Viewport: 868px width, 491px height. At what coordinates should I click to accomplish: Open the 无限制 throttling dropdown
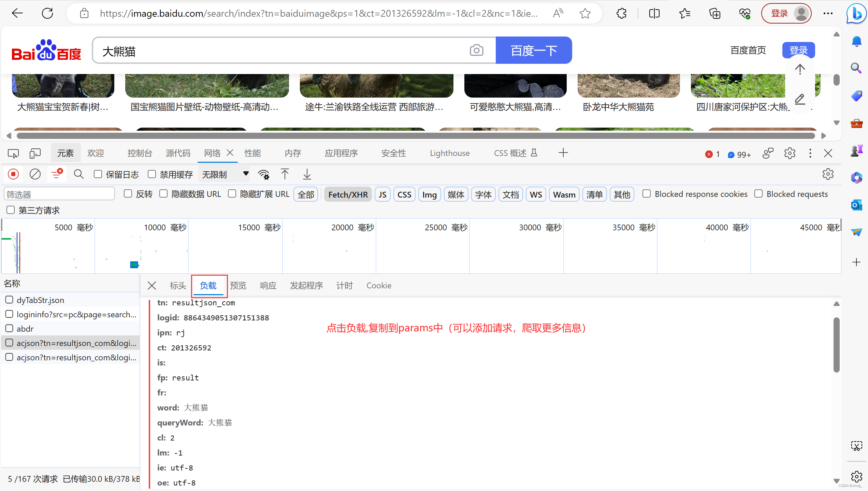[x=225, y=174]
